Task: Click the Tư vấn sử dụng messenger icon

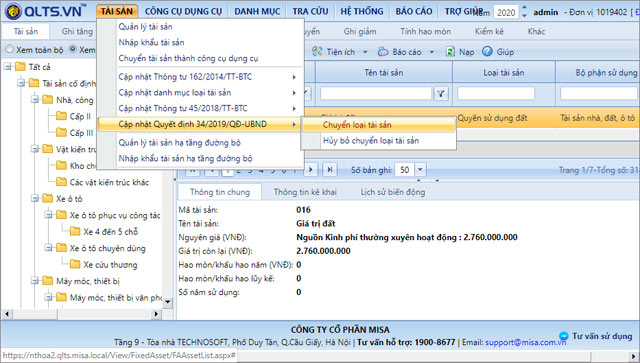Action: [x=564, y=336]
